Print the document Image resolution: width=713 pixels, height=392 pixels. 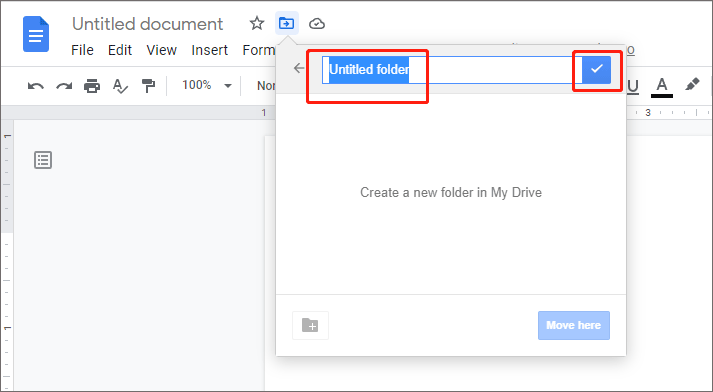[x=92, y=85]
